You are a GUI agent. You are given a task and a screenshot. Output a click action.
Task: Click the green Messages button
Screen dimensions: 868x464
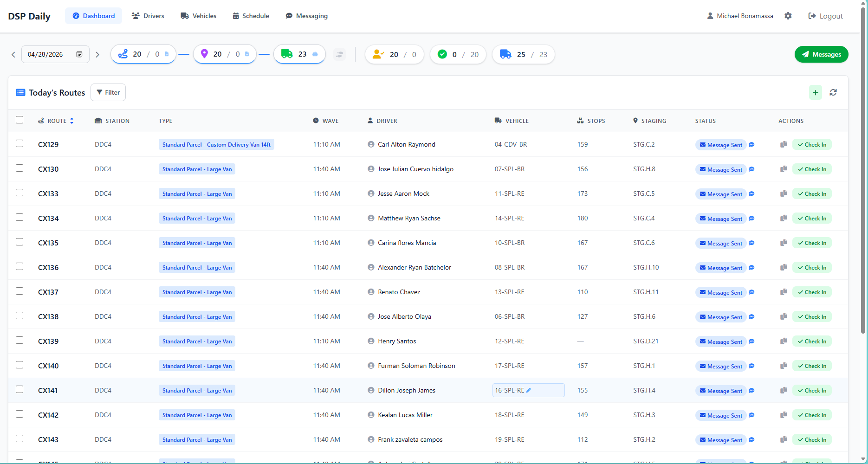point(822,54)
